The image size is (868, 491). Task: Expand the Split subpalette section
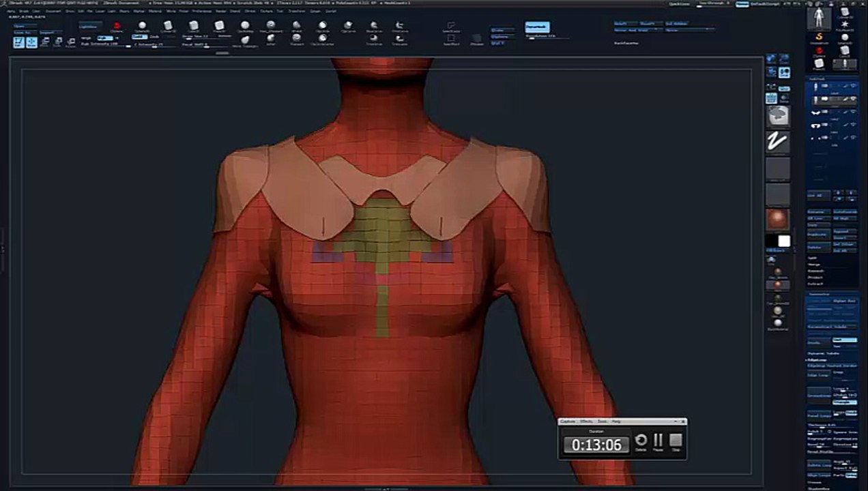tap(812, 259)
